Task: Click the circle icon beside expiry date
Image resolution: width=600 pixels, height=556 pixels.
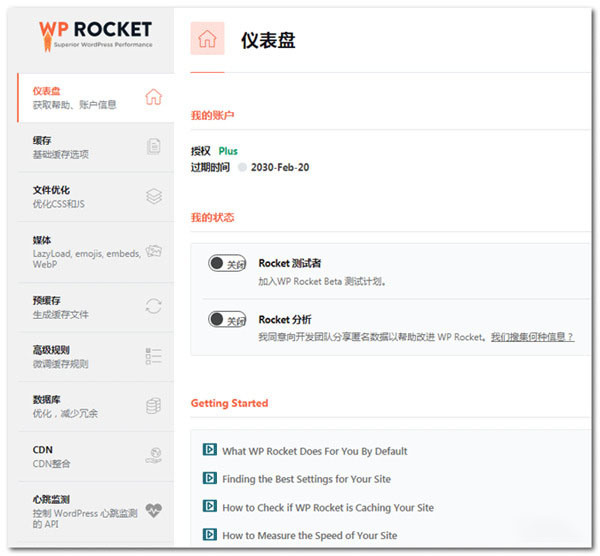Action: 242,167
